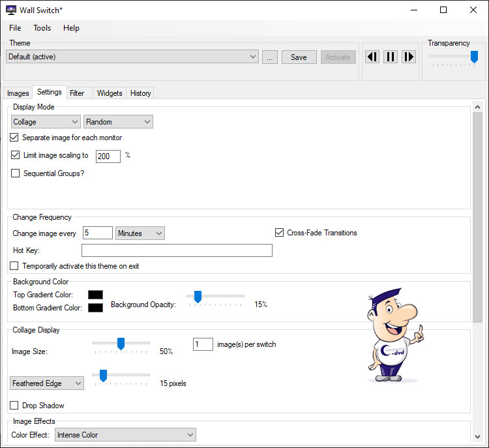Viewport: 489px width, 448px height.
Task: Pause wallpaper switching
Action: [391, 57]
